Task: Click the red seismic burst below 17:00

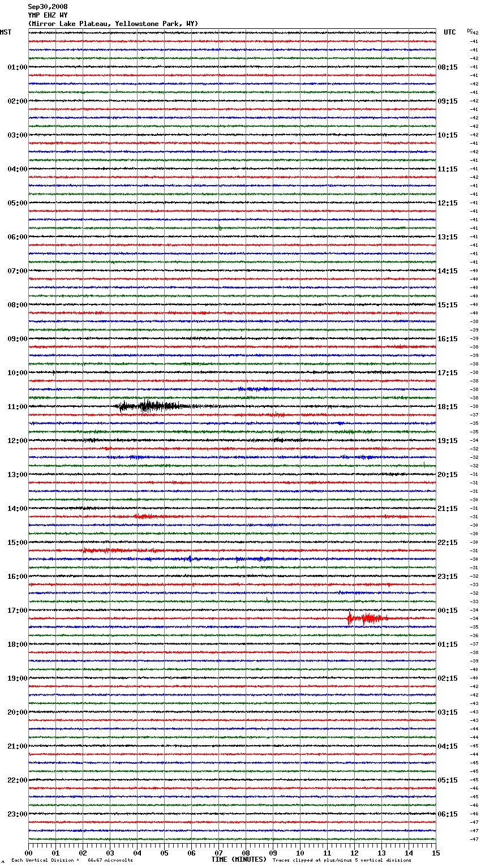Action: coord(367,618)
